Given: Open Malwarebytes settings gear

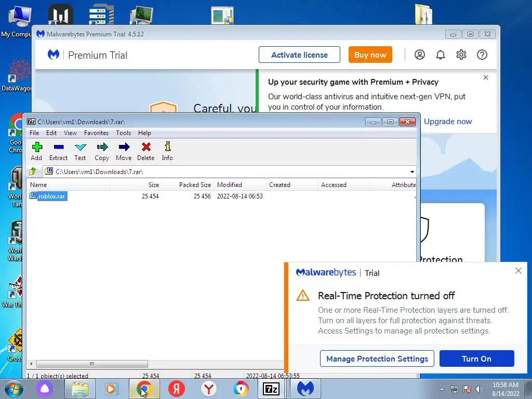Looking at the screenshot, I should click(461, 55).
